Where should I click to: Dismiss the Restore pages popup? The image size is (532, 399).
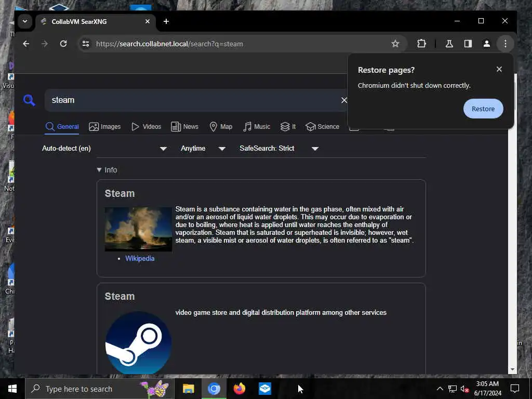(499, 69)
